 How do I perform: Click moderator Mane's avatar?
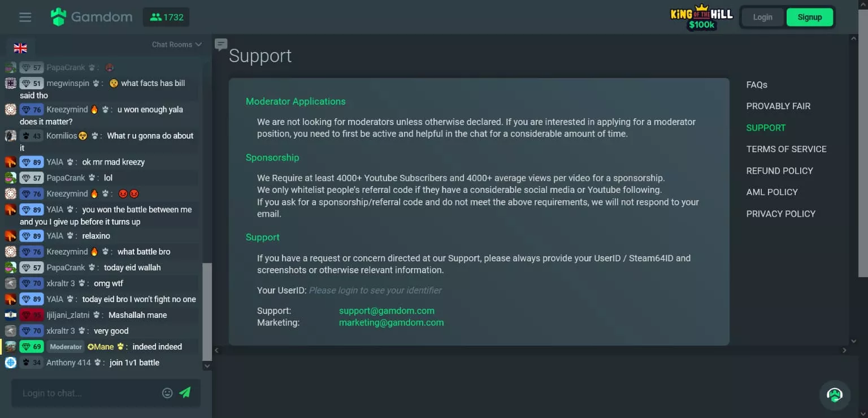[x=11, y=347]
